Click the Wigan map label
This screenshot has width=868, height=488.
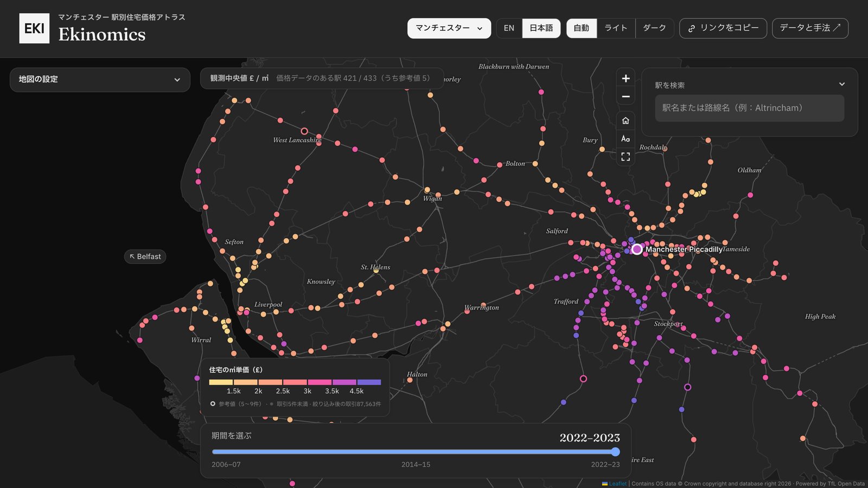tap(432, 198)
